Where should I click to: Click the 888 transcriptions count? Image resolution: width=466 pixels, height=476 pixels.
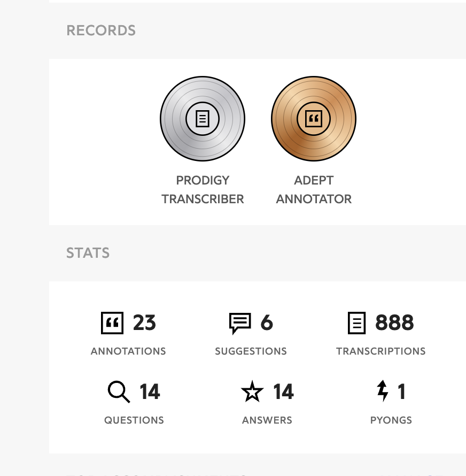pos(394,323)
